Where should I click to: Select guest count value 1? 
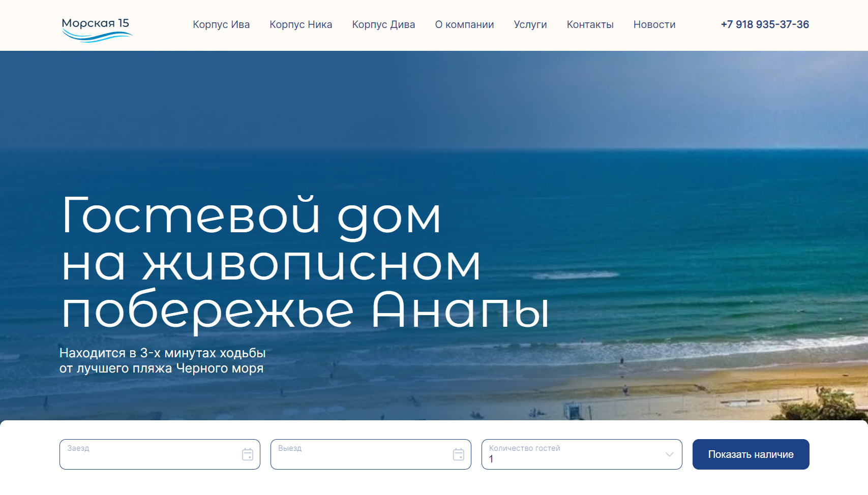coord(491,459)
